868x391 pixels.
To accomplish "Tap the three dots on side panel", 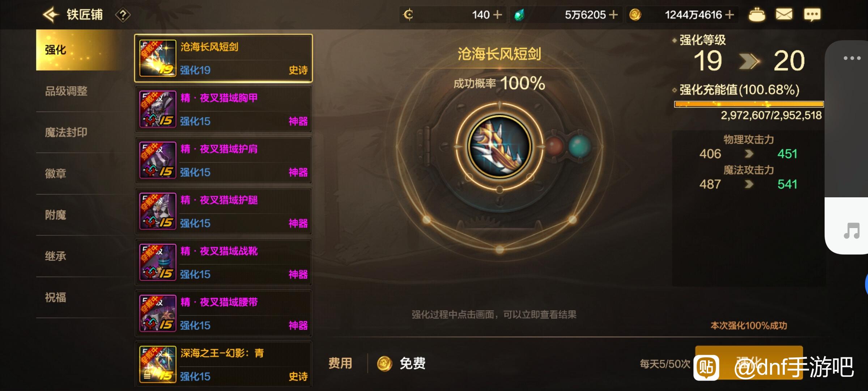I will click(852, 58).
